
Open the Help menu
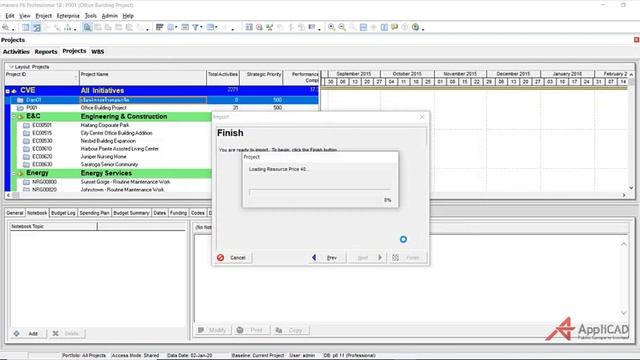pos(128,16)
